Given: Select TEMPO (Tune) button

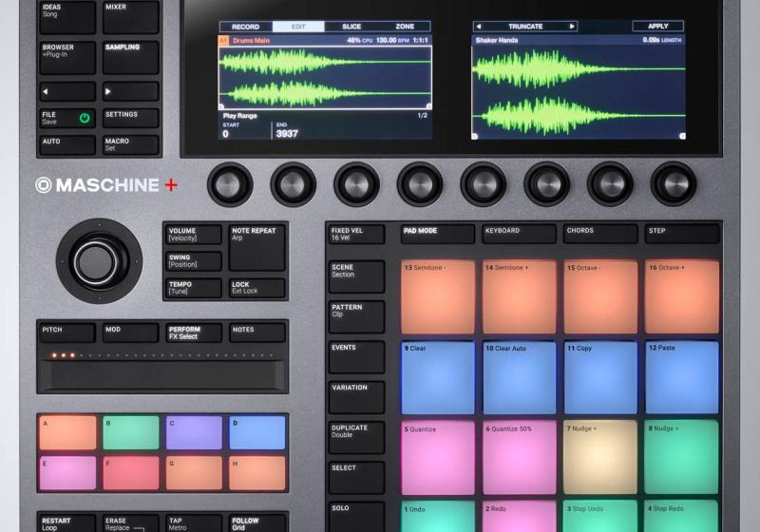Looking at the screenshot, I should [194, 288].
